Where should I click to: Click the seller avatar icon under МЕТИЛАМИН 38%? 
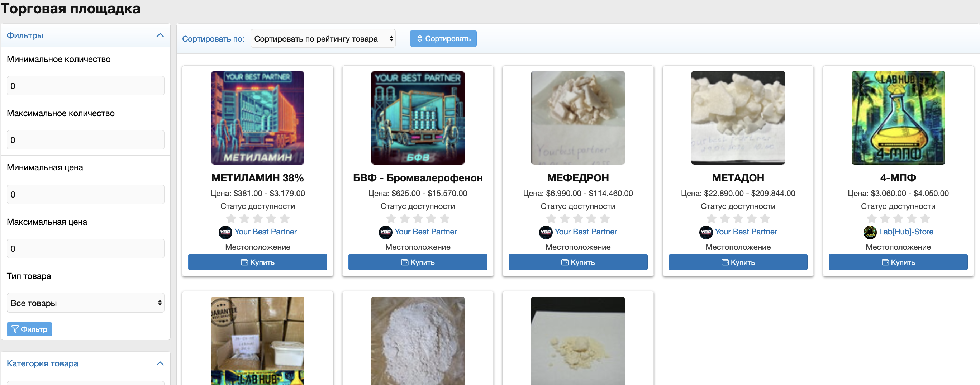pos(225,232)
